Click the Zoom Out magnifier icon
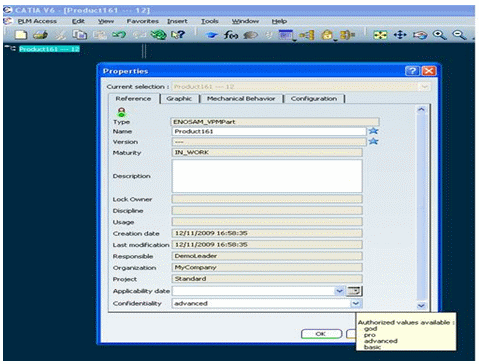The height and width of the screenshot is (364, 479). point(459,35)
